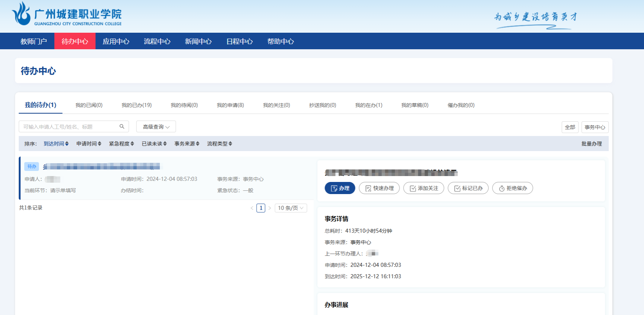Go to next page arrow

click(x=269, y=208)
